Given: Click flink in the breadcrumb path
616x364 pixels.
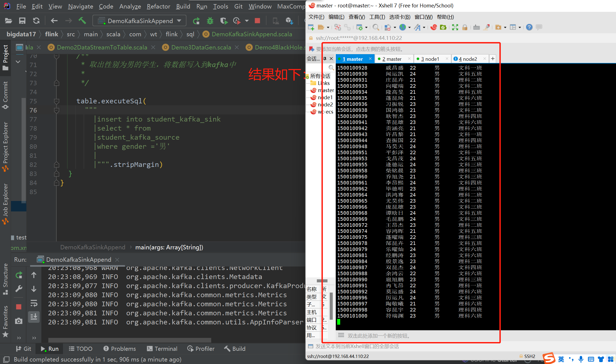Looking at the screenshot, I should tap(51, 34).
